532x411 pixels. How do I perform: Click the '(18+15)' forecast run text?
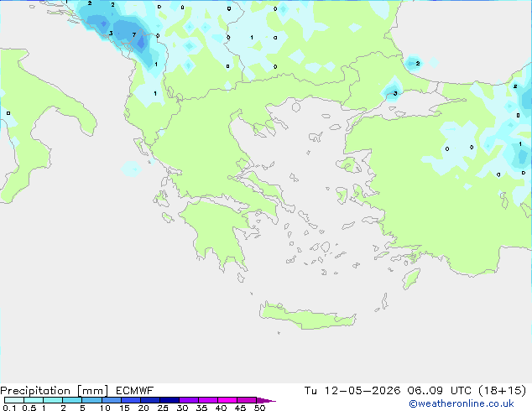[502, 391]
